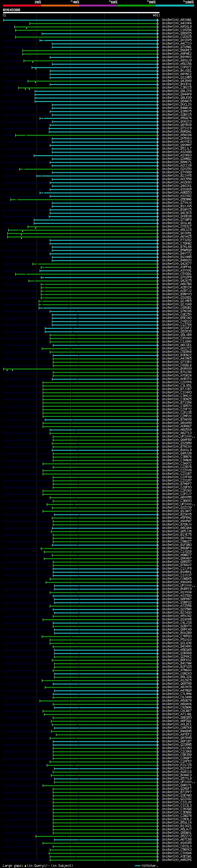Open hit UniRef100_C1MZD6
The image size is (197, 868).
tap(176, 30)
